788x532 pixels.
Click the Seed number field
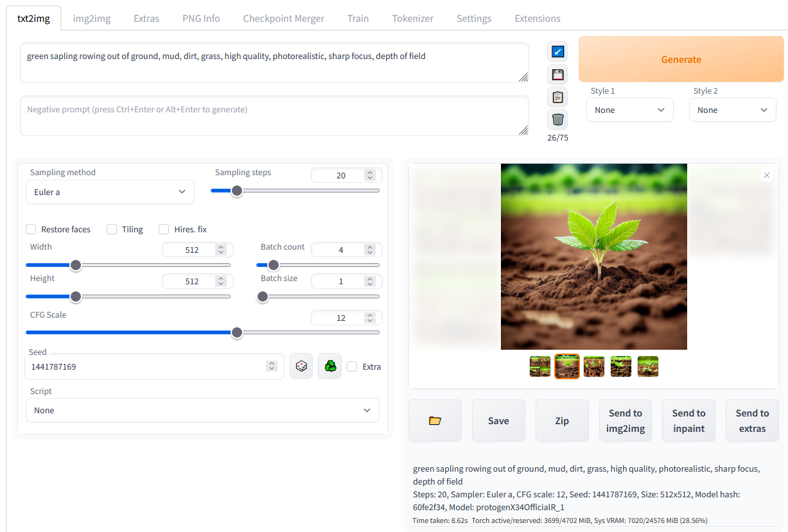coord(154,366)
